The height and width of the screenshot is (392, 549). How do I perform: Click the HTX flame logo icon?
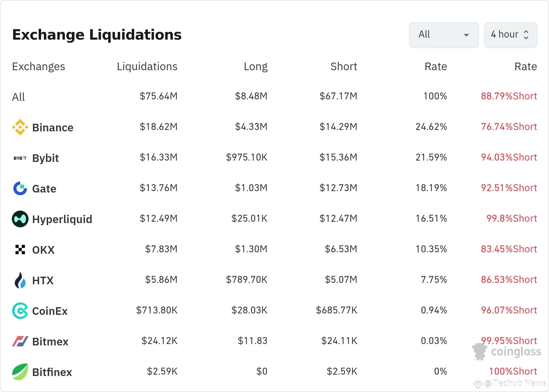(x=20, y=280)
